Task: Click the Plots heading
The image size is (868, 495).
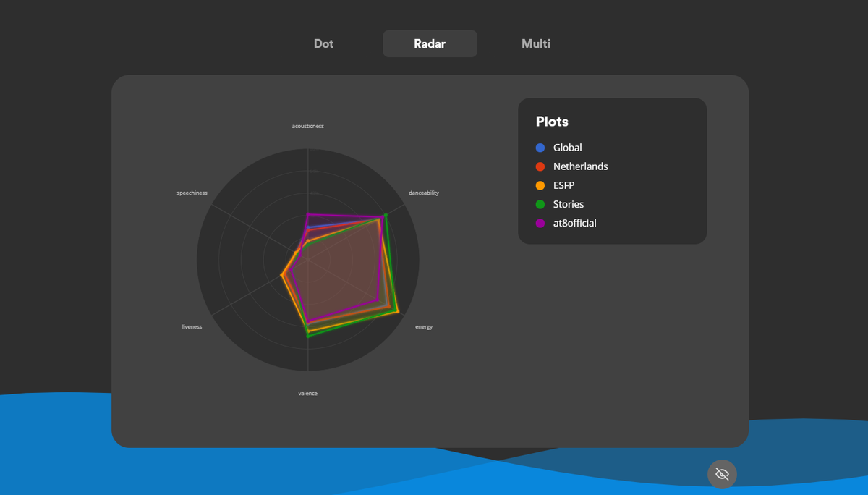Action: pos(552,122)
